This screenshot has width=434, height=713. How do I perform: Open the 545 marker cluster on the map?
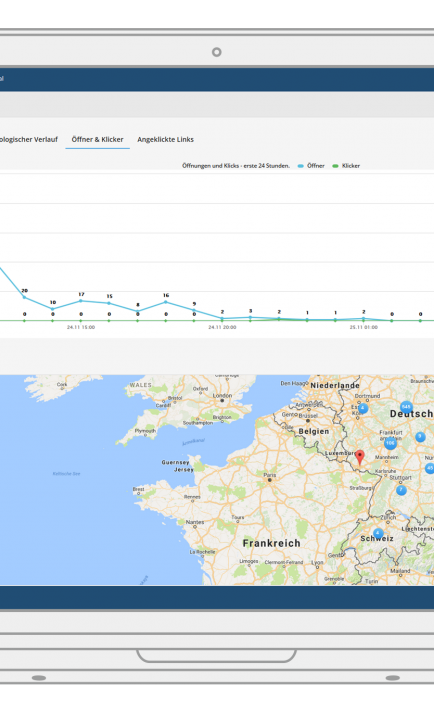point(406,407)
